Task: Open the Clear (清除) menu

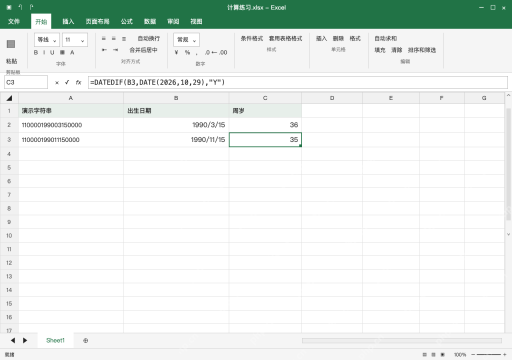Action: coord(397,50)
